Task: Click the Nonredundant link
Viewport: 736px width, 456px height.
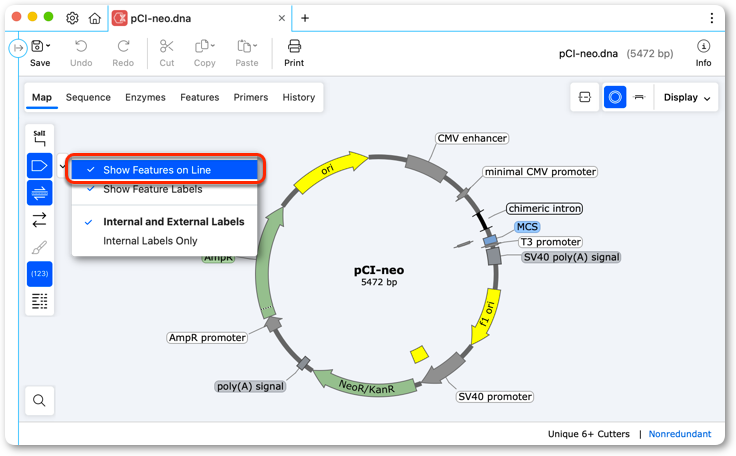Action: [x=680, y=434]
